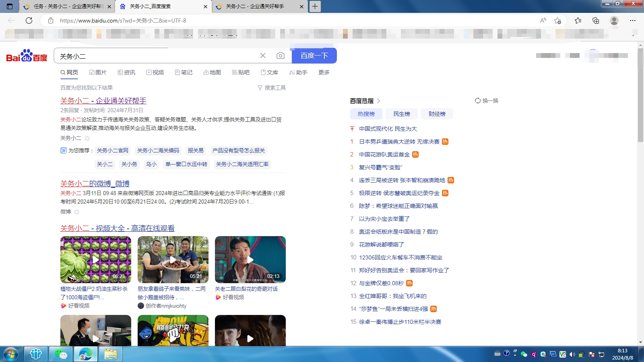Open the Edge browser taskbar icon
Screen dimensions: 644x362
[86, 354]
